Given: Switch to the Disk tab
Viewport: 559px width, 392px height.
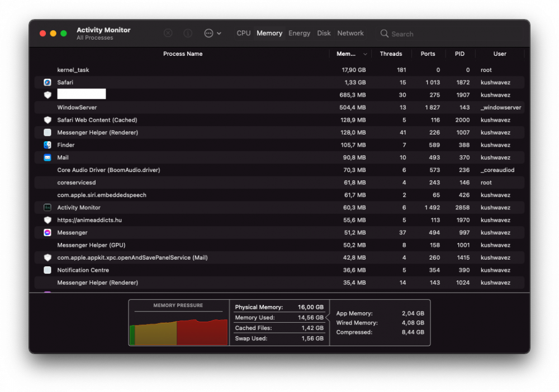Looking at the screenshot, I should (x=324, y=33).
